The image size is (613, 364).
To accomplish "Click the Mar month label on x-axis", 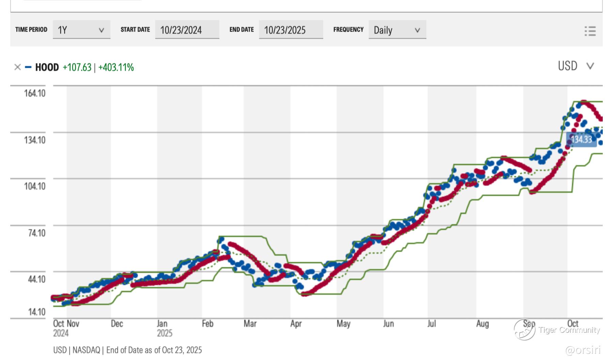I will (250, 323).
